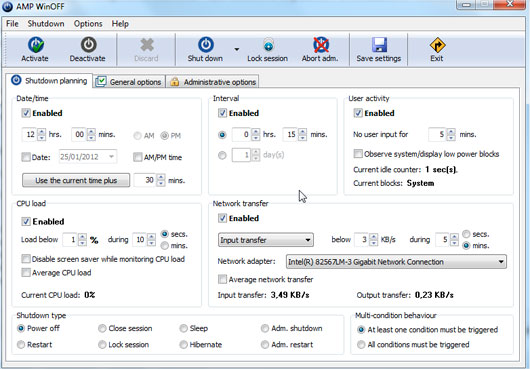
Task: Click the Date/time minutes spinner arrows
Action: pos(91,134)
